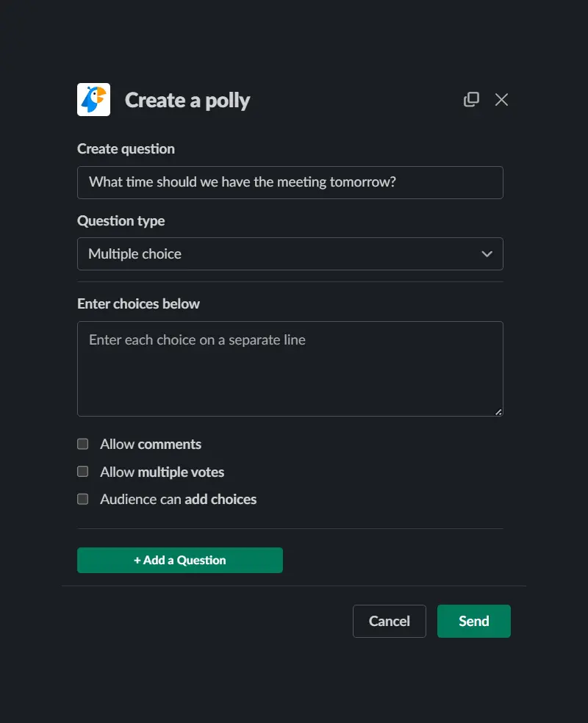Viewport: 588px width, 723px height.
Task: Cancel the polly creation
Action: tap(390, 621)
